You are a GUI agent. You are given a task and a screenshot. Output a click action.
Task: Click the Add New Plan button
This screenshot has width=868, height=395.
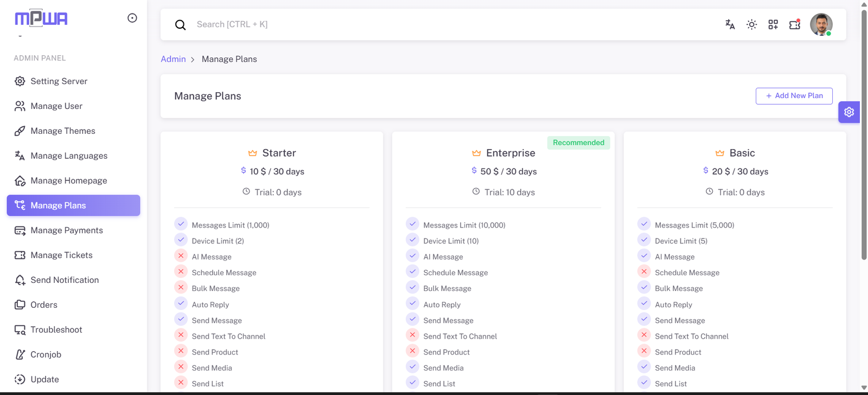pyautogui.click(x=794, y=96)
